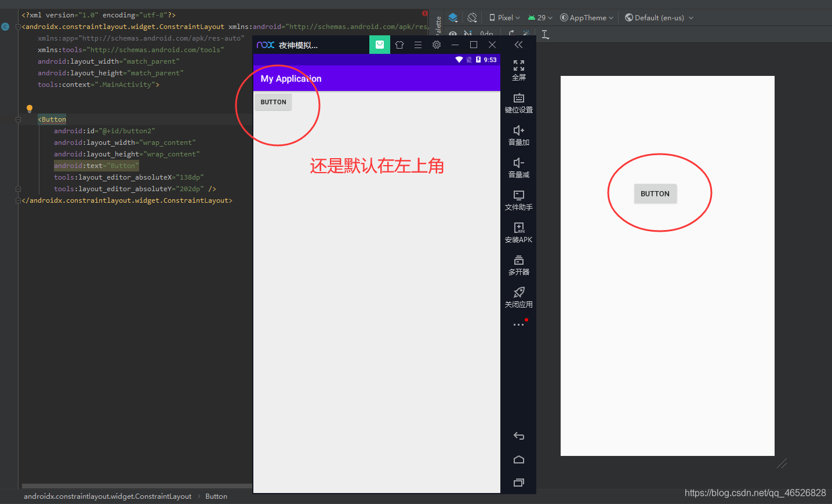
Task: Click the Nox app store icon
Action: [x=380, y=45]
